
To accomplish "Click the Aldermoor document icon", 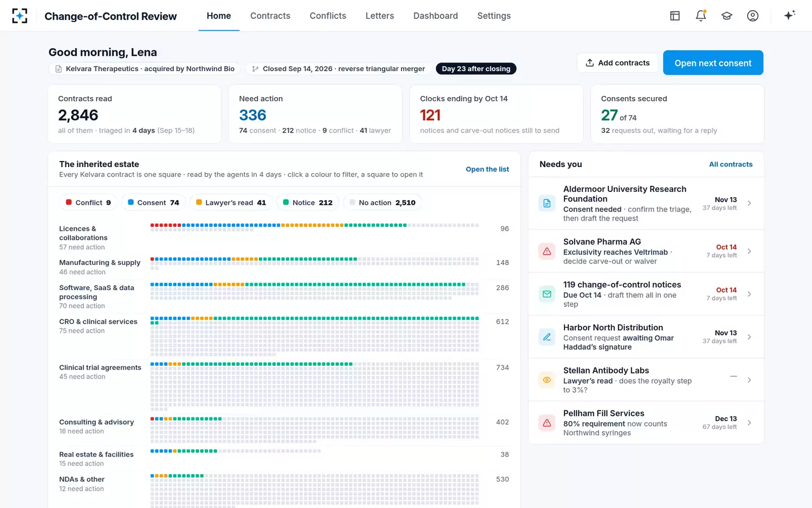I will pyautogui.click(x=547, y=203).
